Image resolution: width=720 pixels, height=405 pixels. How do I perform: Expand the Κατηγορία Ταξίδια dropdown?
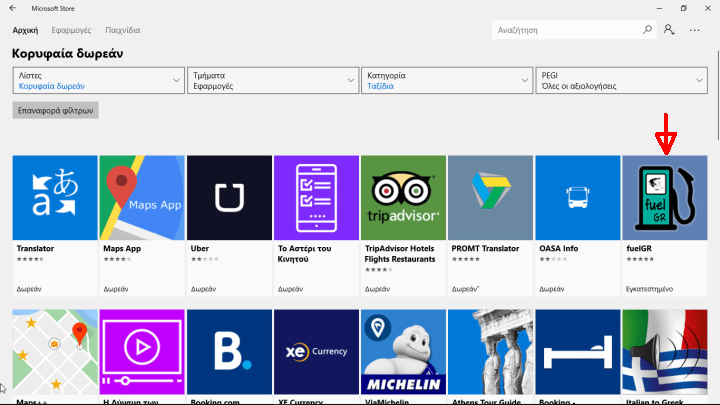point(447,80)
